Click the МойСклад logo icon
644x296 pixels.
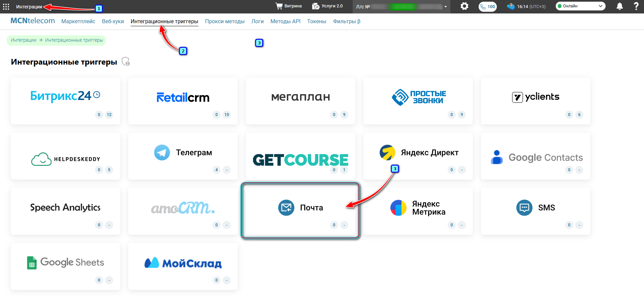coord(152,263)
